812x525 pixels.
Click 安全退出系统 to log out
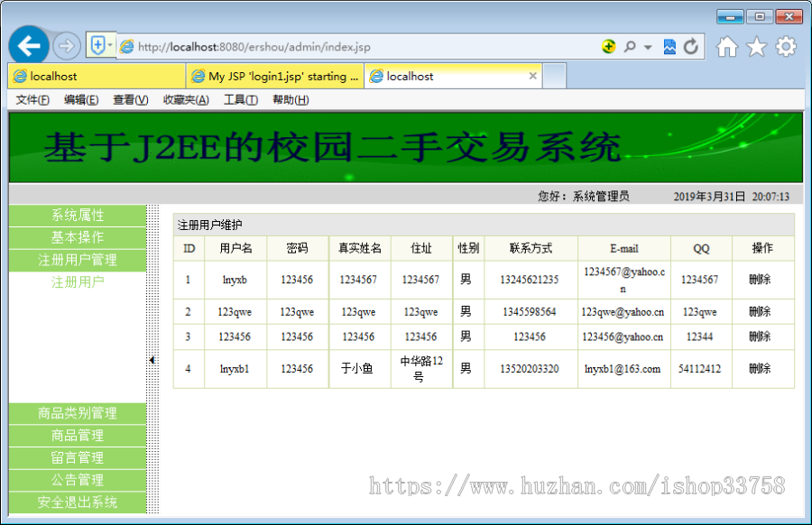[77, 502]
